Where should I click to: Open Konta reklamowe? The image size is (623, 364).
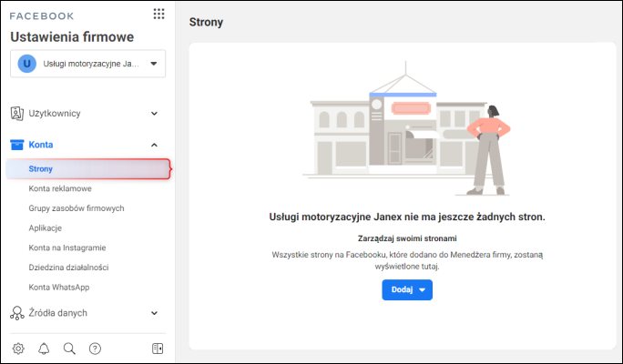pos(60,188)
